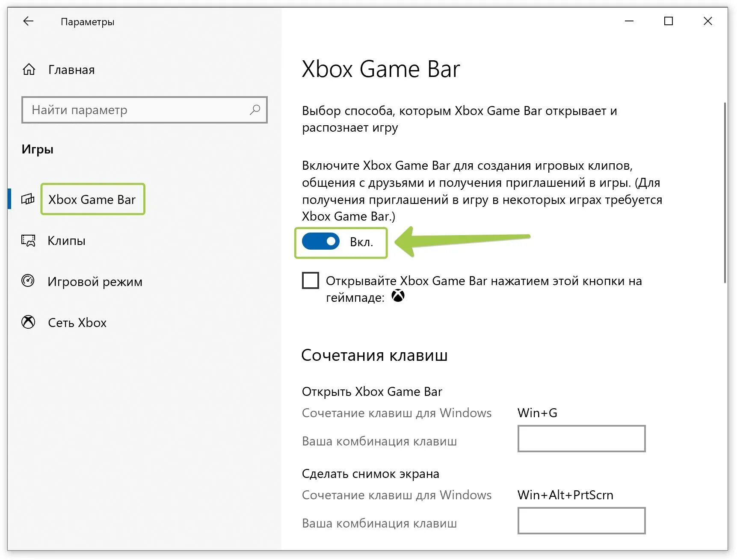The width and height of the screenshot is (737, 560).
Task: Open the Игровой режим section
Action: (x=95, y=282)
